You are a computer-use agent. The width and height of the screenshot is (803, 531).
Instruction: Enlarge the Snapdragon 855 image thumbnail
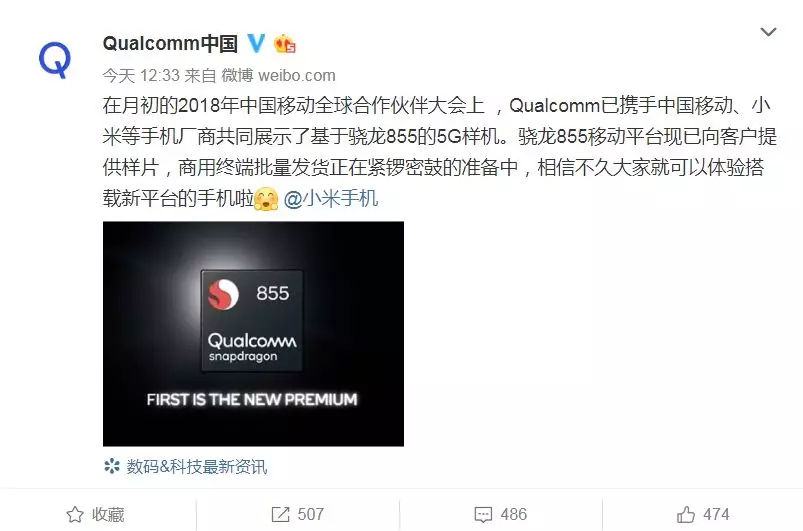pos(253,333)
